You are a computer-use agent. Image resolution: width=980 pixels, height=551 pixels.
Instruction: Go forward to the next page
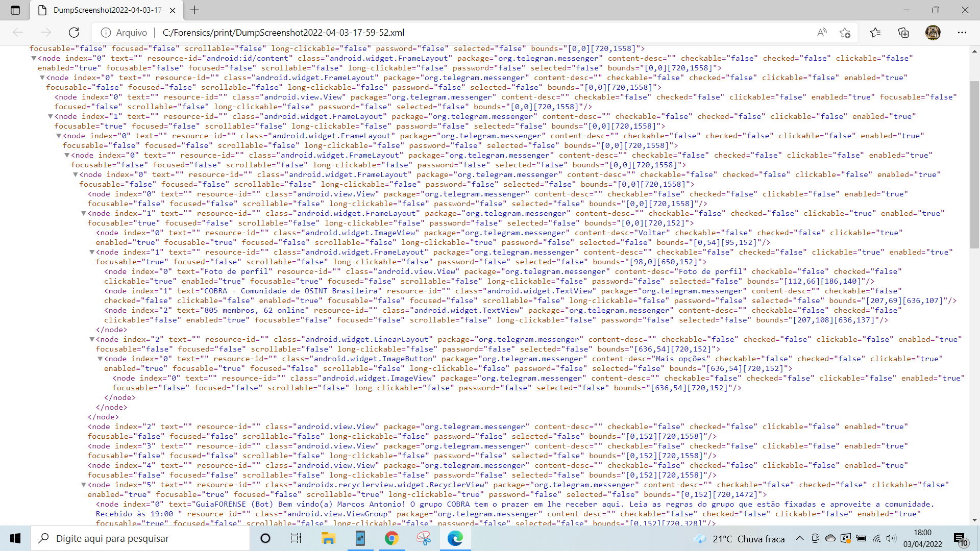point(46,33)
